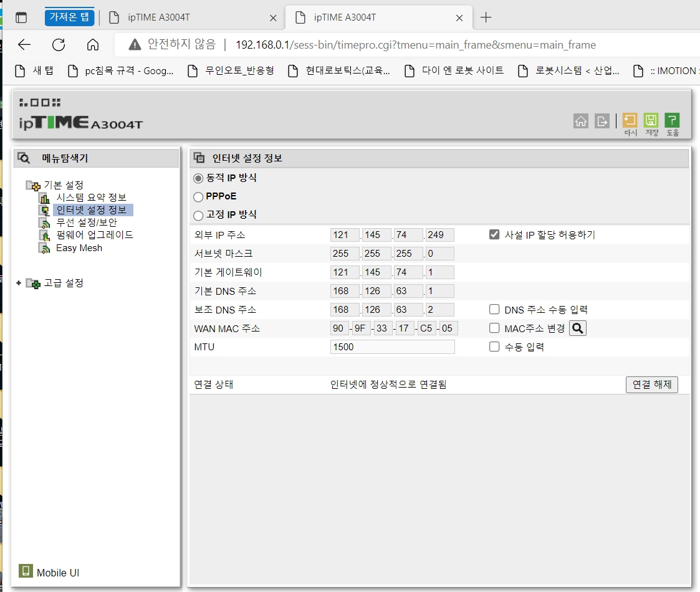Open the 로봇시스템 bookmark
The height and width of the screenshot is (592, 700).
coord(568,70)
